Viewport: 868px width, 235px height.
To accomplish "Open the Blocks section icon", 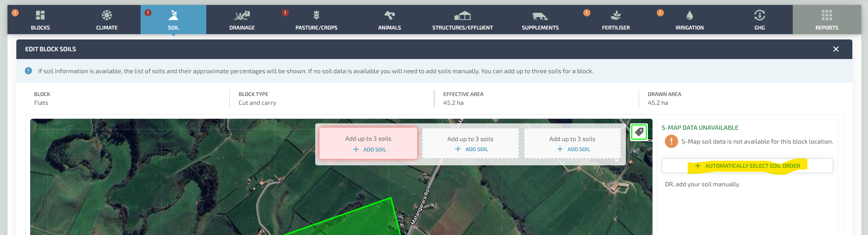I will tap(40, 15).
